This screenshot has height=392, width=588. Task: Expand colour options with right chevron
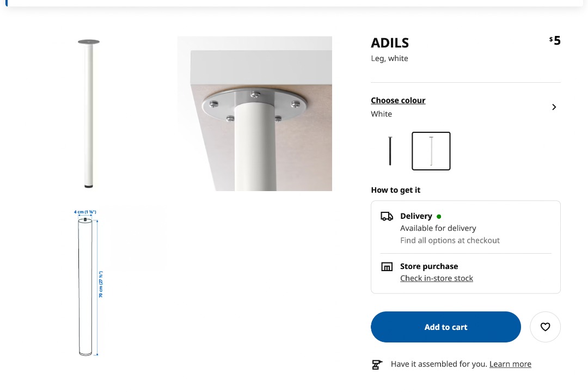[x=554, y=107]
